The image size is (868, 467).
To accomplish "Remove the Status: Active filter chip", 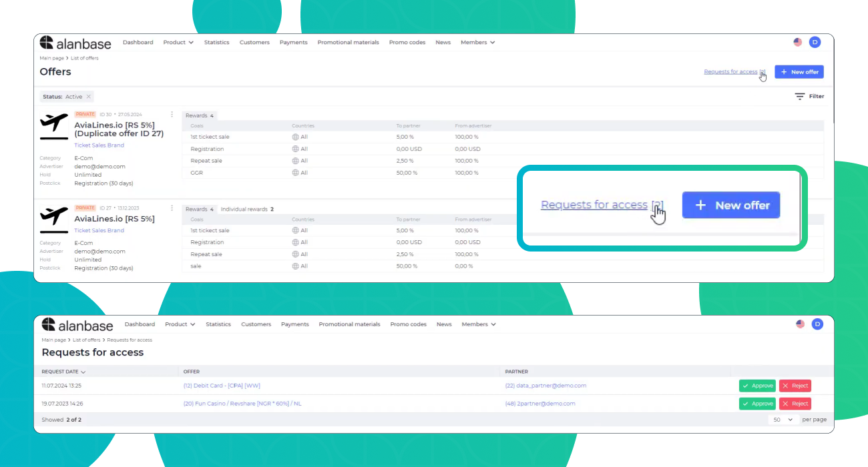I will click(89, 97).
